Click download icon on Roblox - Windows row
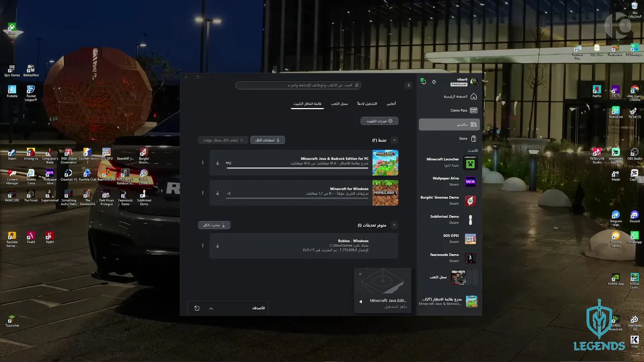The height and width of the screenshot is (362, 644). pyautogui.click(x=217, y=246)
